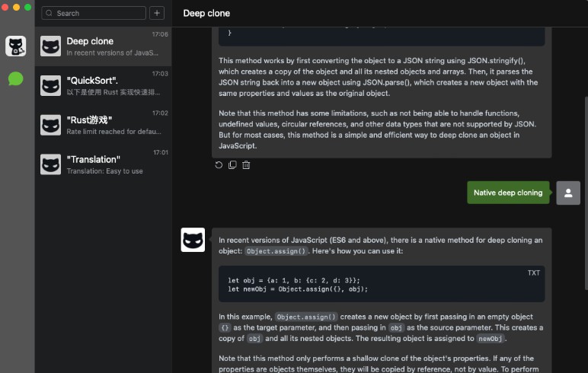The width and height of the screenshot is (588, 373).
Task: Click the search magnifier icon
Action: point(49,13)
